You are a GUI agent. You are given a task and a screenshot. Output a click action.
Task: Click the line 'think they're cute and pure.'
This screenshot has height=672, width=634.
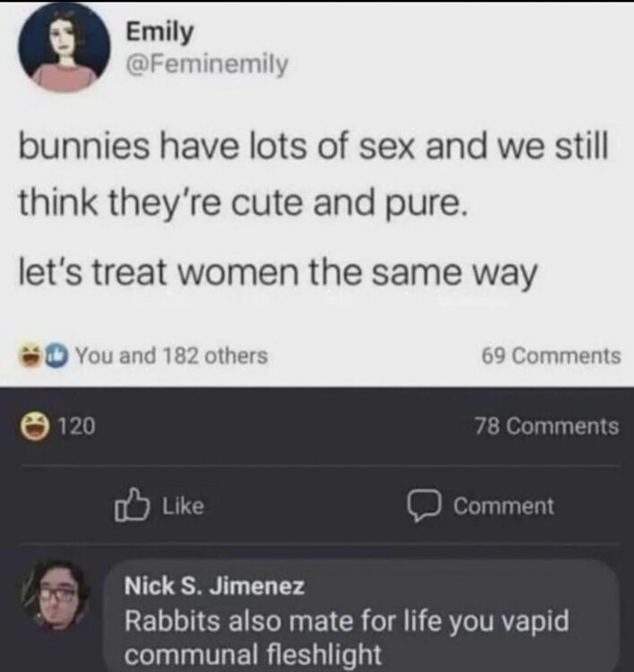pyautogui.click(x=244, y=204)
